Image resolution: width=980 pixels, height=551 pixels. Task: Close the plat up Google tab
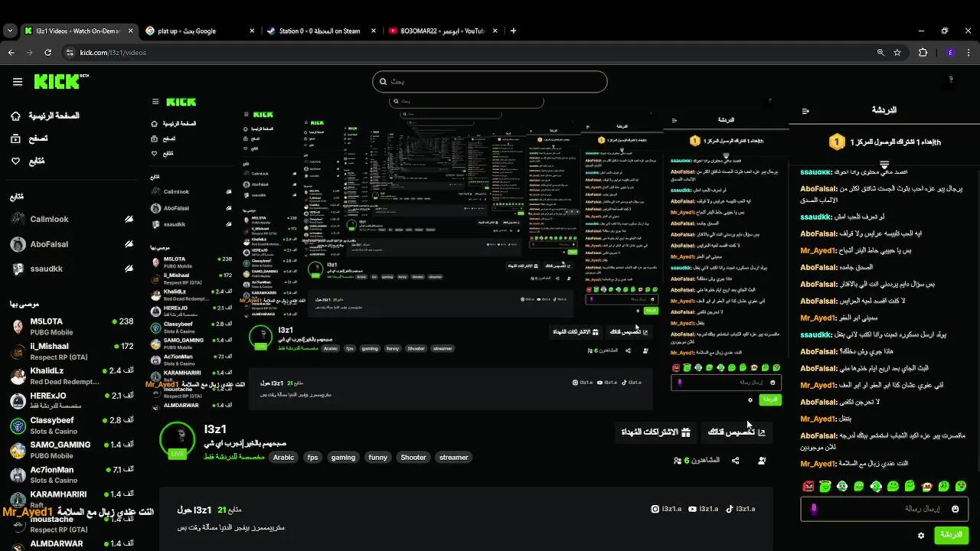[252, 31]
